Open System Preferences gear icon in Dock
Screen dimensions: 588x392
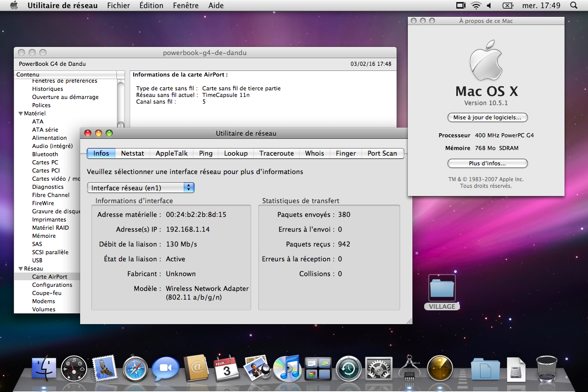click(x=379, y=369)
